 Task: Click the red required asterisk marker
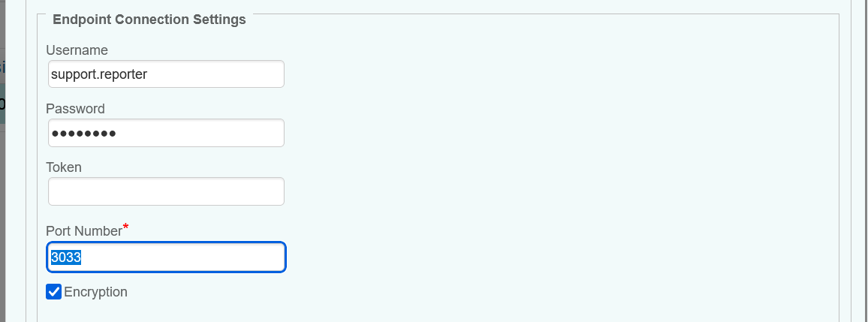126,227
